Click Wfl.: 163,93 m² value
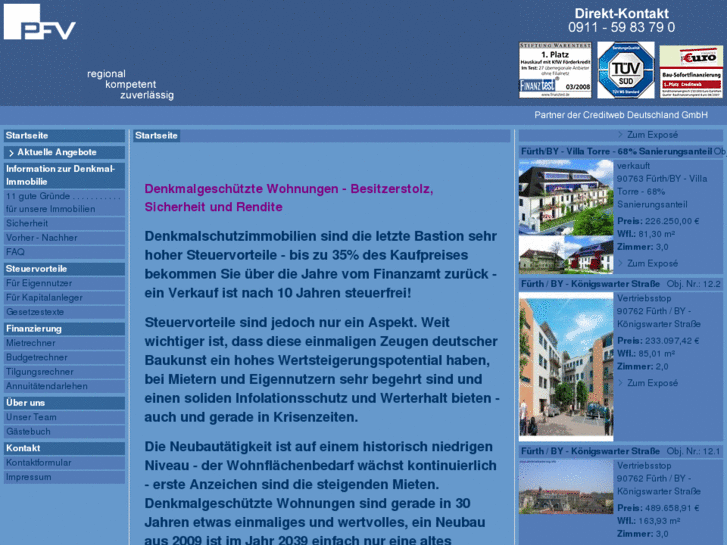 [658, 521]
